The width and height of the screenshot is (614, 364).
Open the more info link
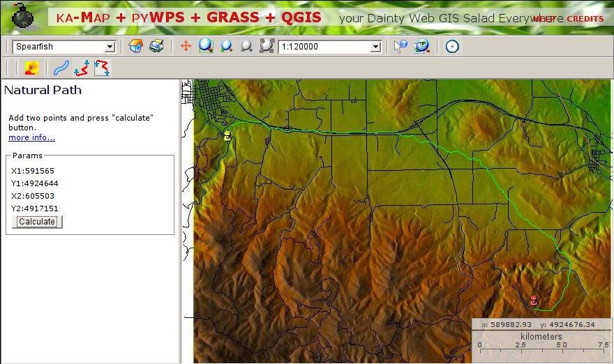coord(31,137)
